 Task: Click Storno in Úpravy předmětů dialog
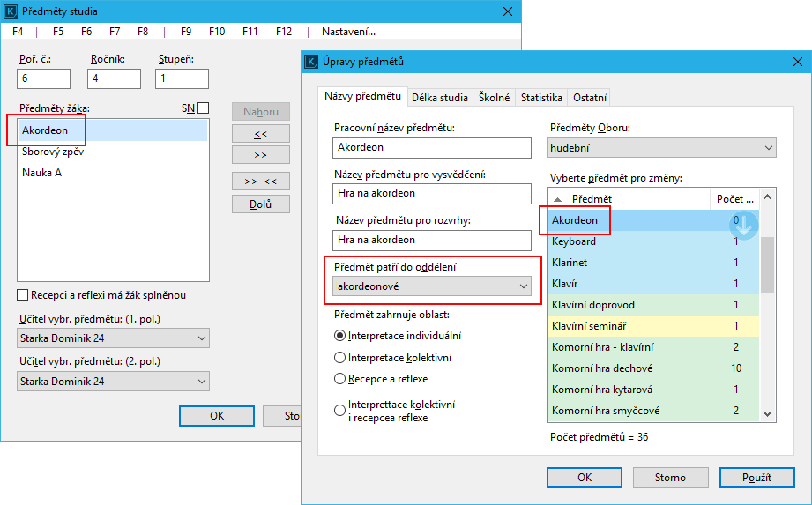click(669, 478)
